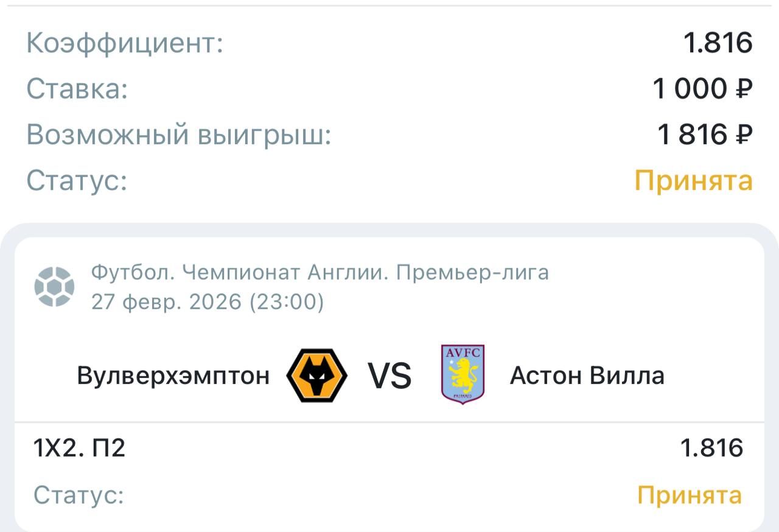The width and height of the screenshot is (779, 532).
Task: Select the Астон Вилла team name
Action: (x=587, y=376)
